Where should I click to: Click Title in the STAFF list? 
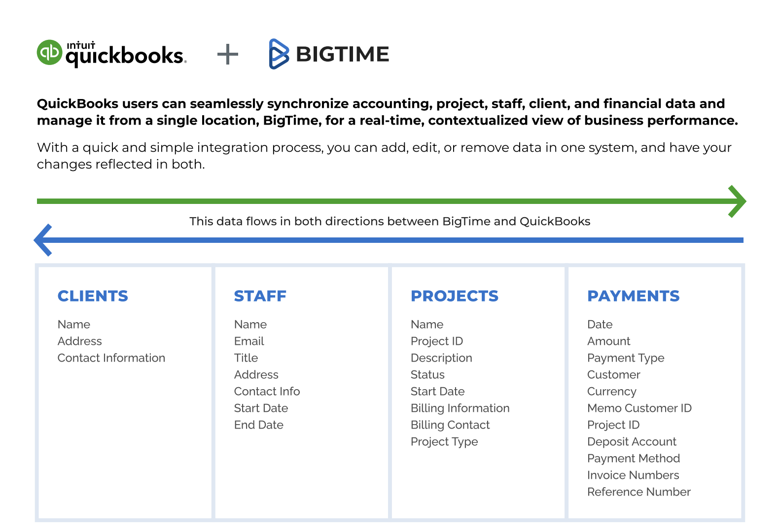[x=246, y=358]
